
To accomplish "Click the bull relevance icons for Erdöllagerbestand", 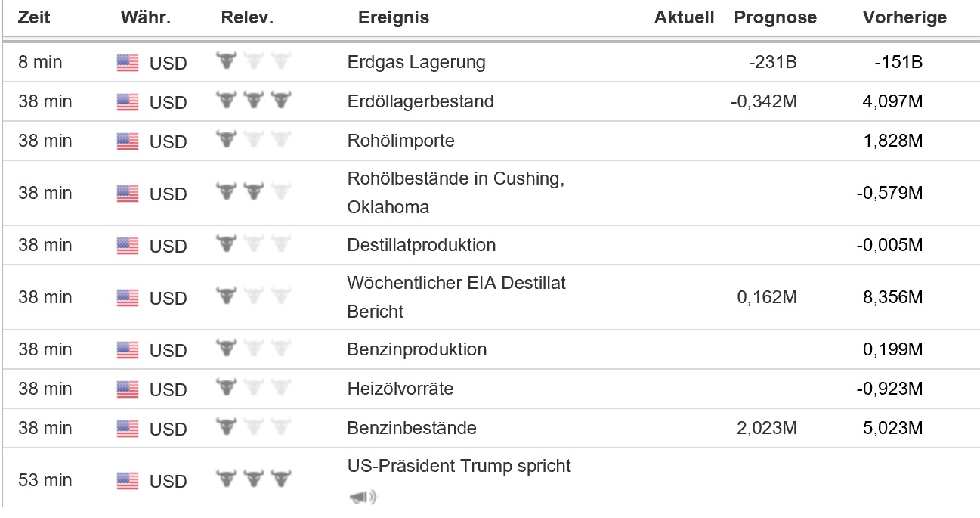I will 254,101.
